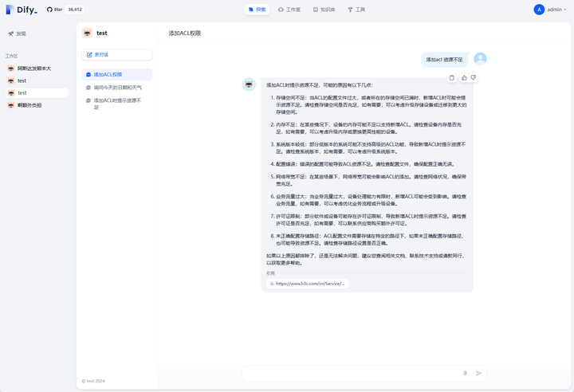Open the 工作室 tab
This screenshot has width=574, height=392.
289,10
